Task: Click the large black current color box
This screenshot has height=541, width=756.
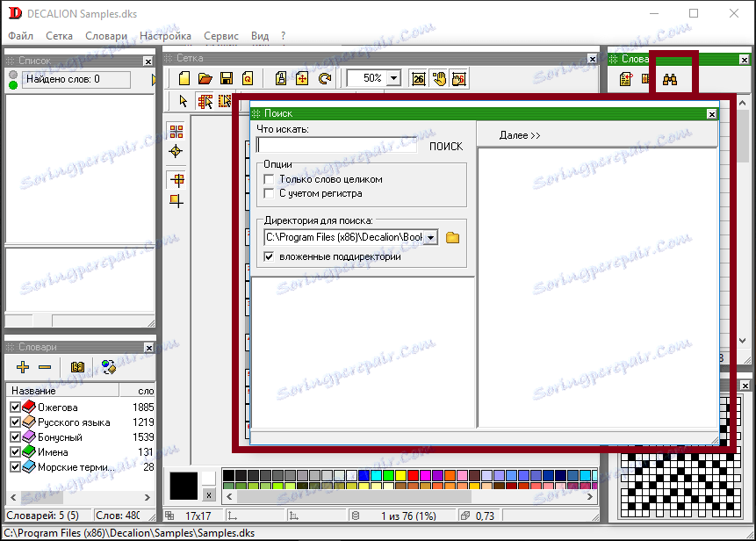Action: [184, 486]
